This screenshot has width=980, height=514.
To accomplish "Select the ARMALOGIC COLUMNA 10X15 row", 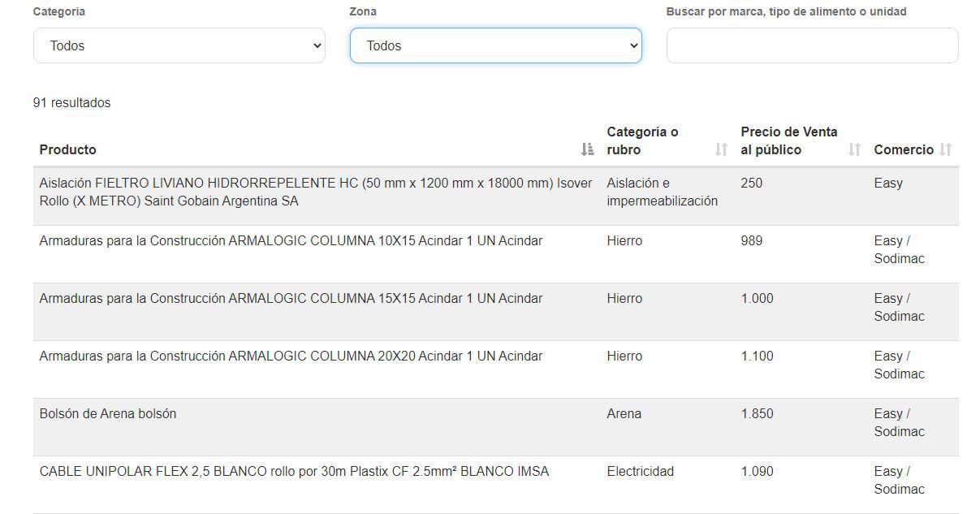I will click(x=291, y=240).
